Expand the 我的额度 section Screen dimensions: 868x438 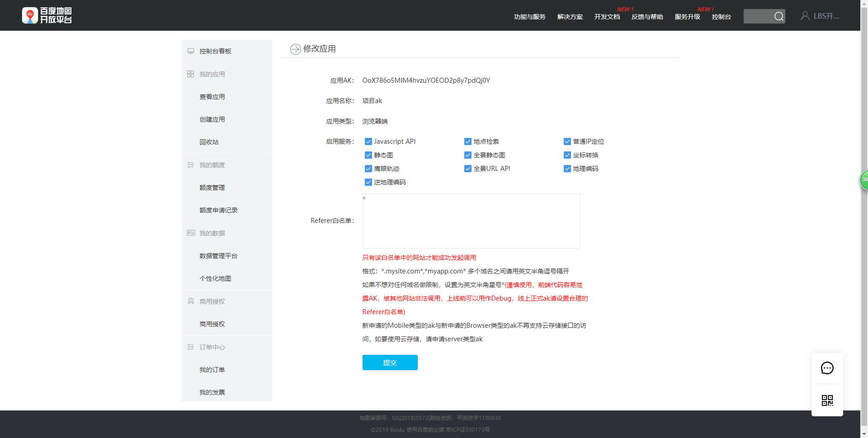pos(212,165)
